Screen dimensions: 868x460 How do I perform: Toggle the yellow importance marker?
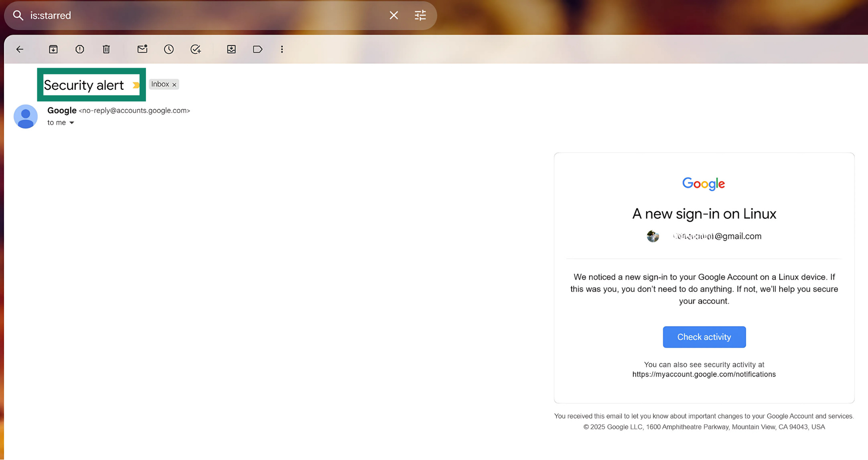[x=136, y=85]
